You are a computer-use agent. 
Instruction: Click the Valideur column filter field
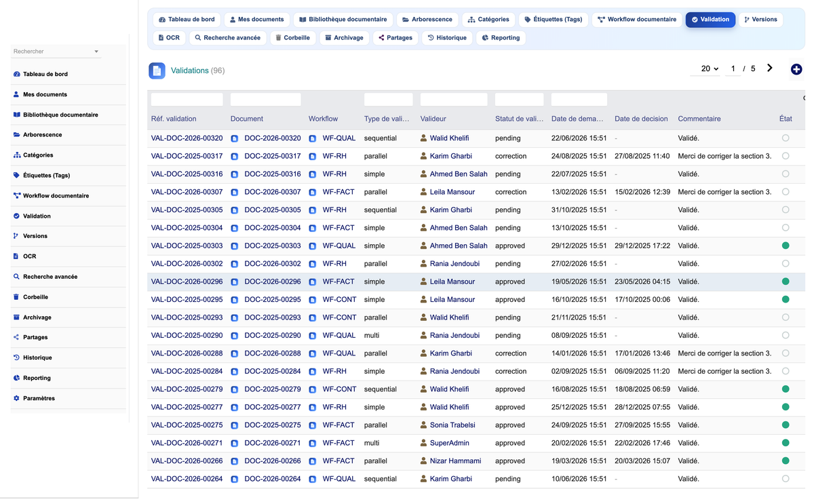454,100
